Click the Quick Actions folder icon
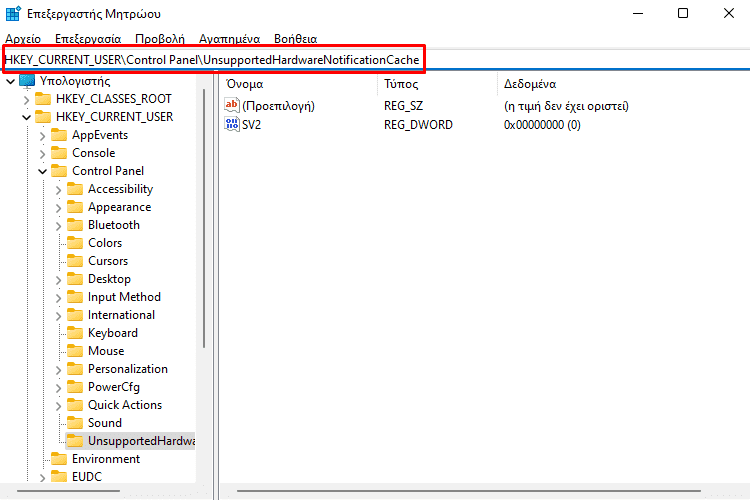The image size is (750, 500). 75,405
